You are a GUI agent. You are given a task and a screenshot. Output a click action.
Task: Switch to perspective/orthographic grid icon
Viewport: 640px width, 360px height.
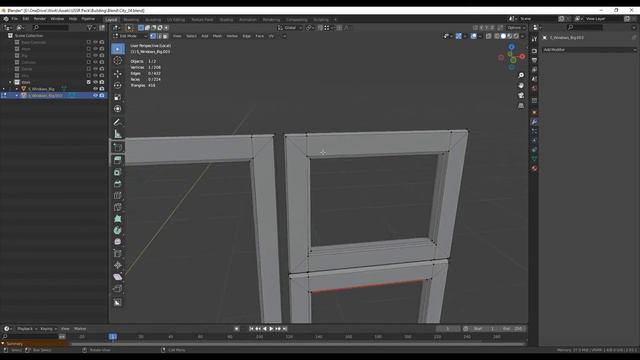click(521, 106)
